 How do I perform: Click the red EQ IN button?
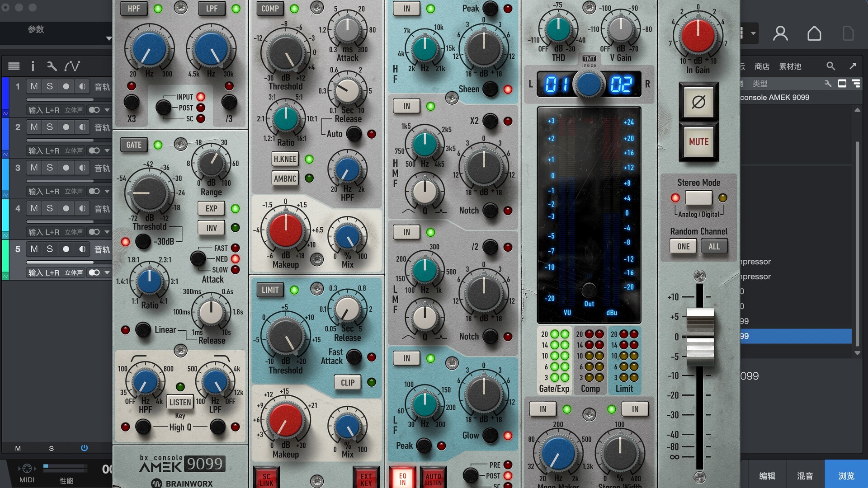click(x=402, y=478)
